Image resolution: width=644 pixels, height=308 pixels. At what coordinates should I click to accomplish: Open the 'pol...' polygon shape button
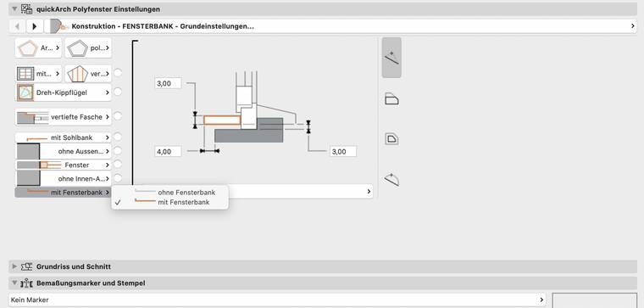[x=88, y=48]
